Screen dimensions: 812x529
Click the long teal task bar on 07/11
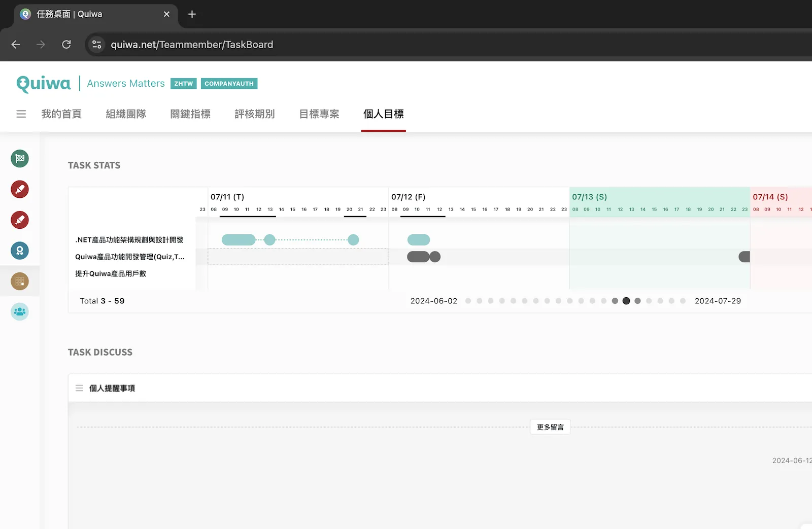239,240
